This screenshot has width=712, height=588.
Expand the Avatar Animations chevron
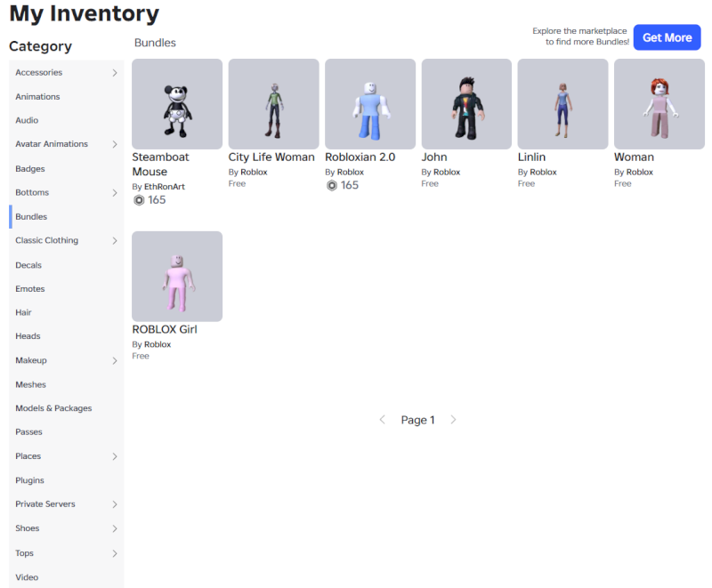click(115, 144)
